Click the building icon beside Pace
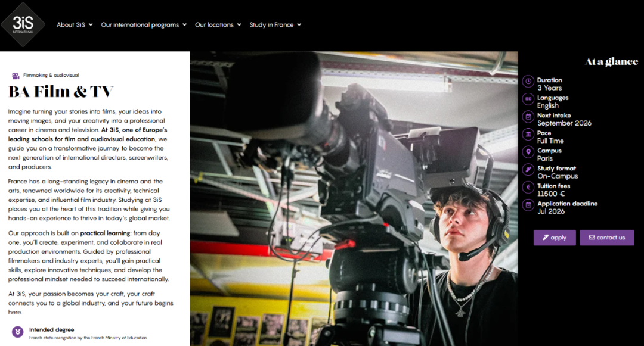Image resolution: width=644 pixels, height=346 pixels. pos(528,134)
